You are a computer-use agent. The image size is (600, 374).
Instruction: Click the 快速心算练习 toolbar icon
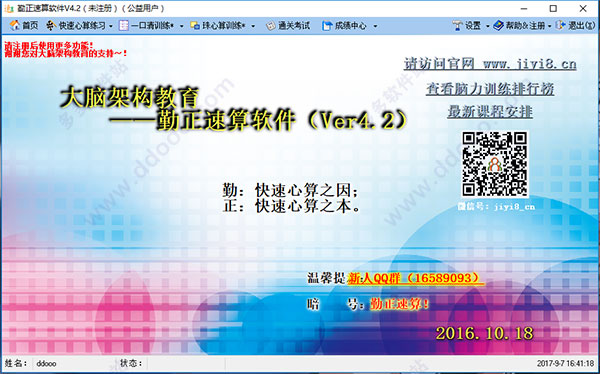(x=51, y=26)
